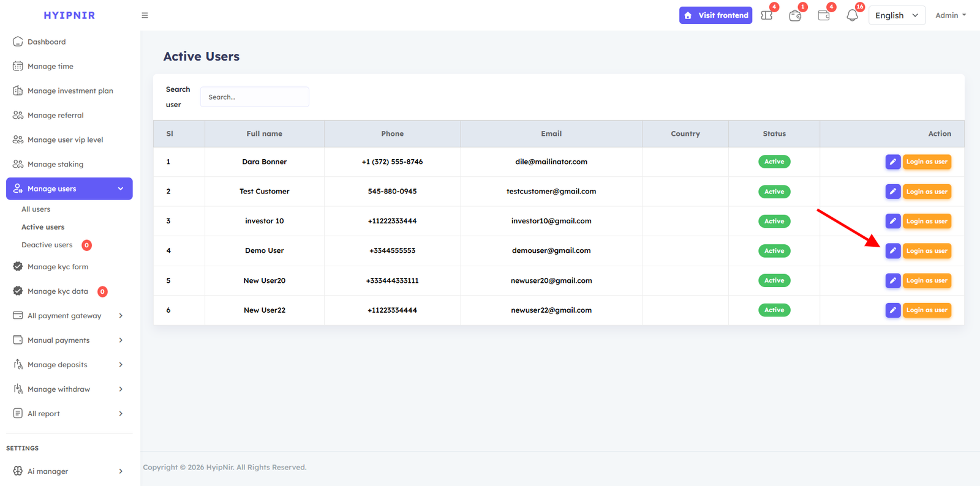
Task: Open the ticket icon with badge 4
Action: (x=767, y=15)
